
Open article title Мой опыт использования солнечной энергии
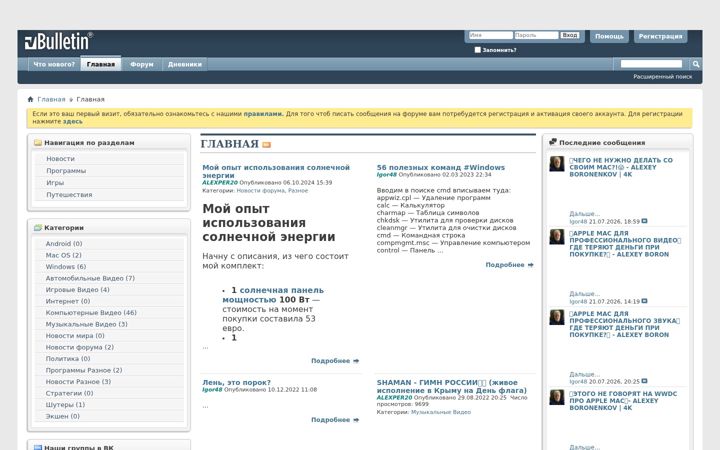pyautogui.click(x=276, y=171)
